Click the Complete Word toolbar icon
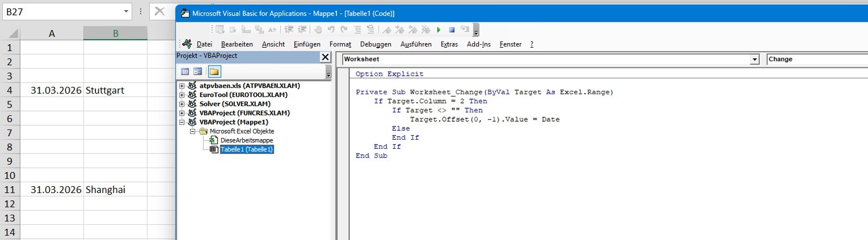 (272, 30)
